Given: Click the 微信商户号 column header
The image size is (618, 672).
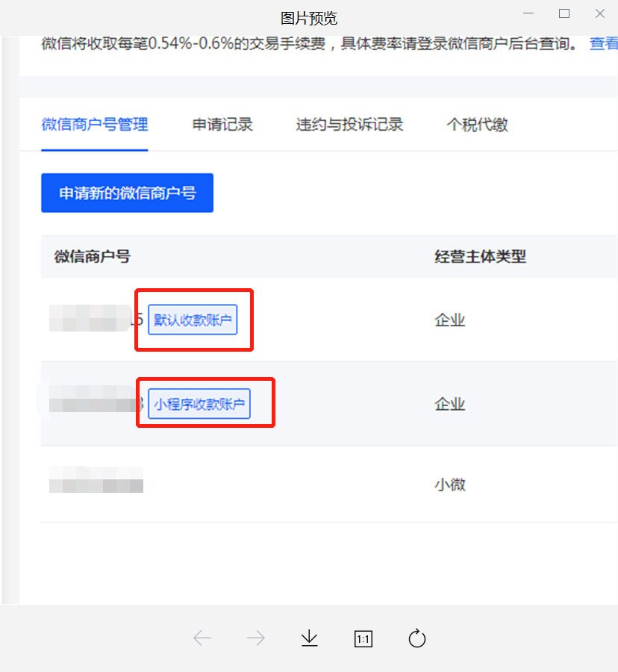Looking at the screenshot, I should coord(93,257).
